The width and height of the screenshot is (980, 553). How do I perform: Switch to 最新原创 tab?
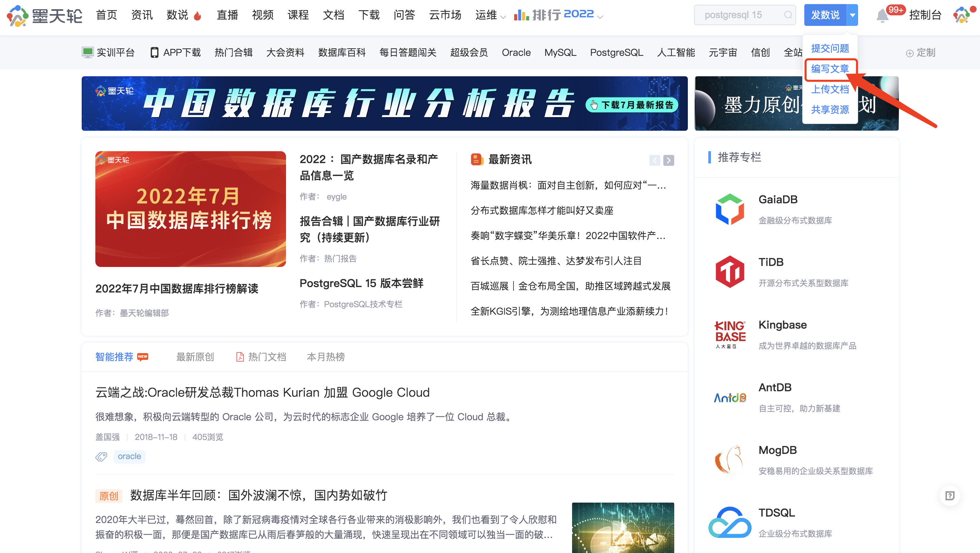click(x=195, y=357)
